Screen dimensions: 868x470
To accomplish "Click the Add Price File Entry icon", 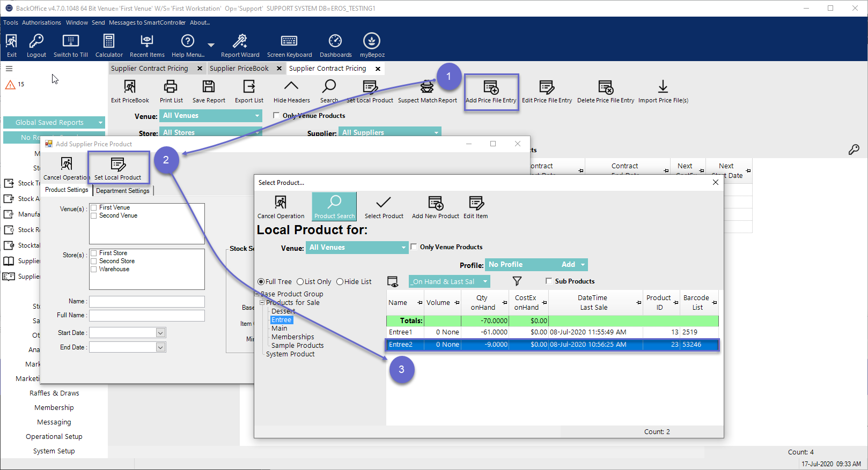I will click(491, 88).
